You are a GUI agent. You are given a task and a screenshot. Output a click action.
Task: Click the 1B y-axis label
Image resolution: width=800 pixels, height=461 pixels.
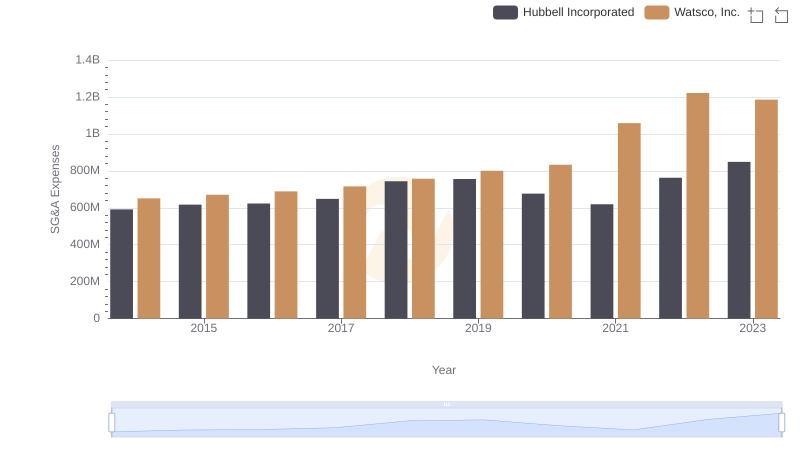point(92,134)
